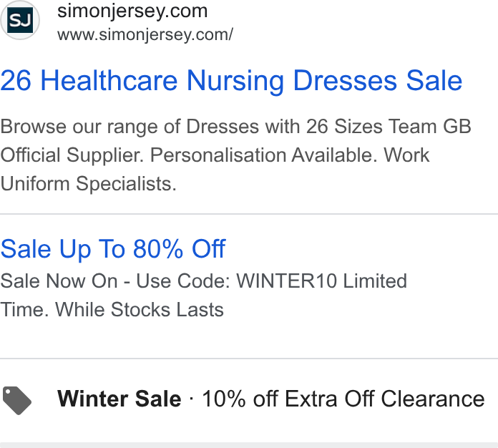Open the 26 Healthcare Nursing Dresses Sale headline
The width and height of the screenshot is (498, 448).
click(231, 81)
